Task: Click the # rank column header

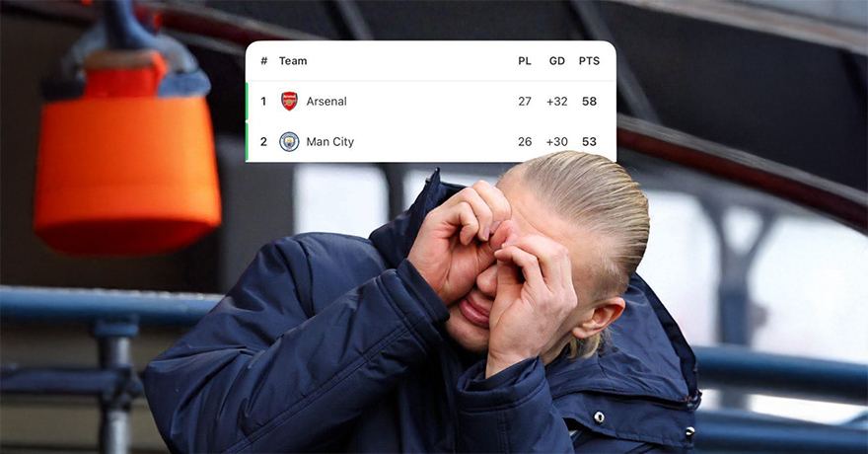Action: (x=264, y=61)
